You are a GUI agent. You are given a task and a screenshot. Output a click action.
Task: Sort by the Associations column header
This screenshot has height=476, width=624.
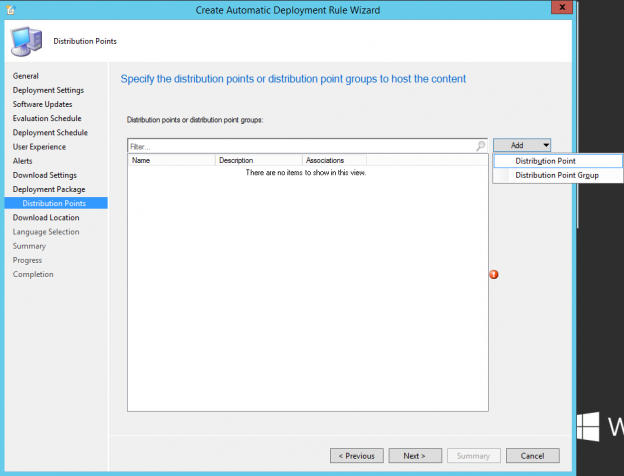click(x=334, y=160)
